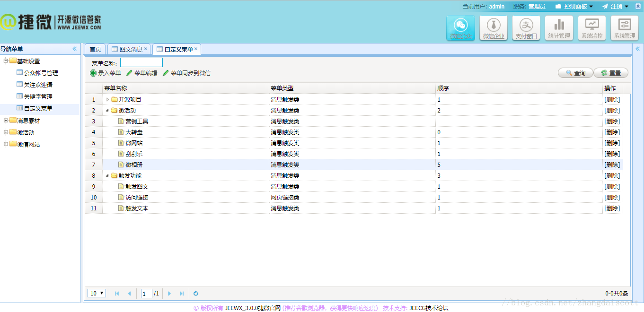The width and height of the screenshot is (644, 312).
Task: Open the 系统监控 module icon
Action: coord(592,28)
